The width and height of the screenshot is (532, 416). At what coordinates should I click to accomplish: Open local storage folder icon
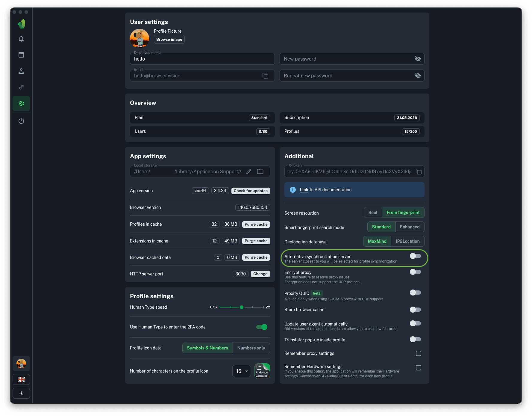[x=260, y=172]
